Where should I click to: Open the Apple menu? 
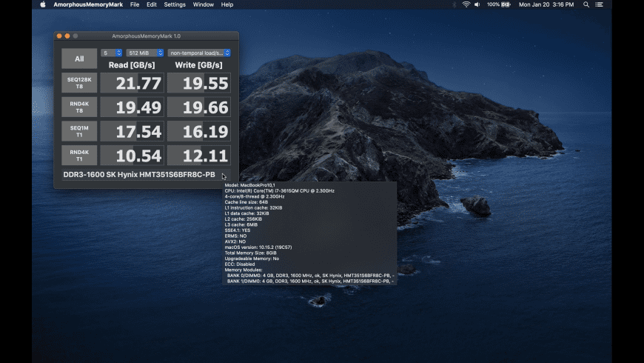42,4
